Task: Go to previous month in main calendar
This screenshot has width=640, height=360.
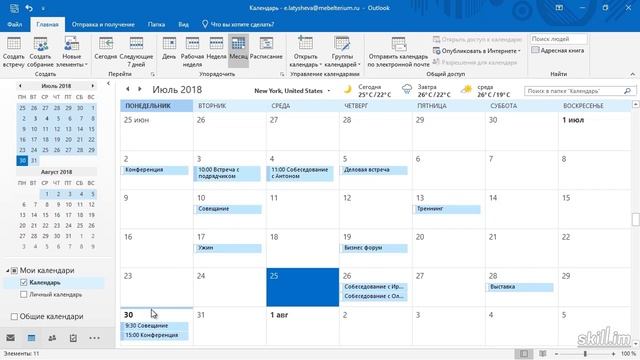Action: click(x=128, y=89)
